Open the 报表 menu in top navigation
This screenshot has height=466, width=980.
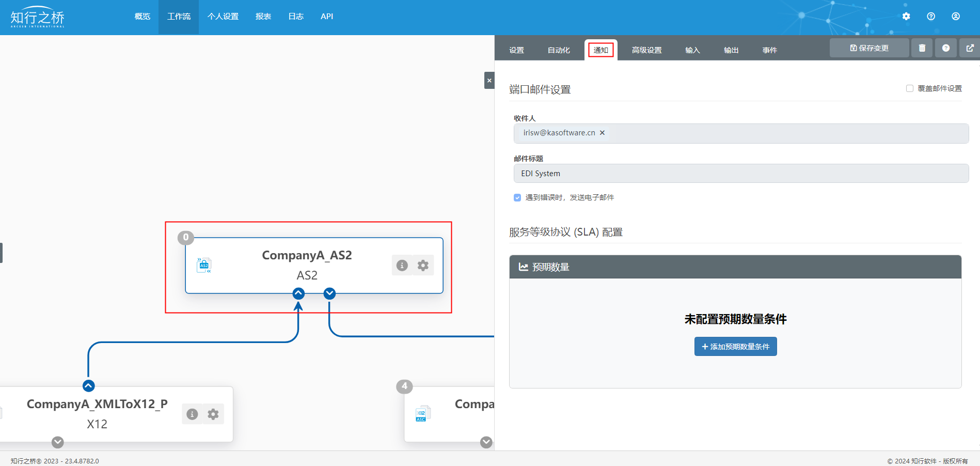(263, 17)
